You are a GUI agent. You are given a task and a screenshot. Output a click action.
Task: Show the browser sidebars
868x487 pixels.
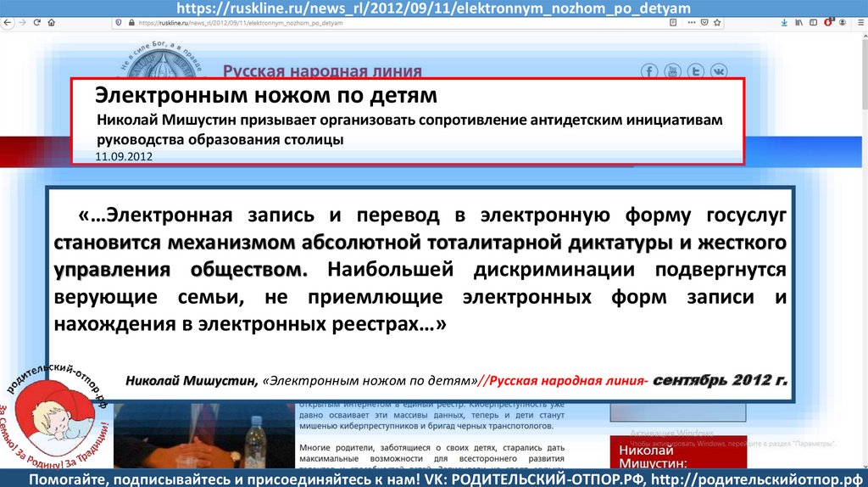tap(813, 23)
